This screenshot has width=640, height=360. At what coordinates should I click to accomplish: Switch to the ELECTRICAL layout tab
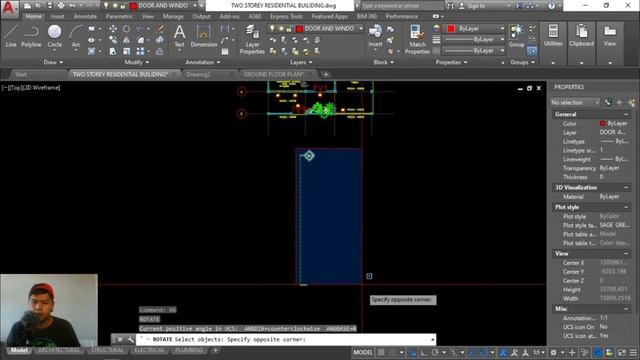click(149, 350)
